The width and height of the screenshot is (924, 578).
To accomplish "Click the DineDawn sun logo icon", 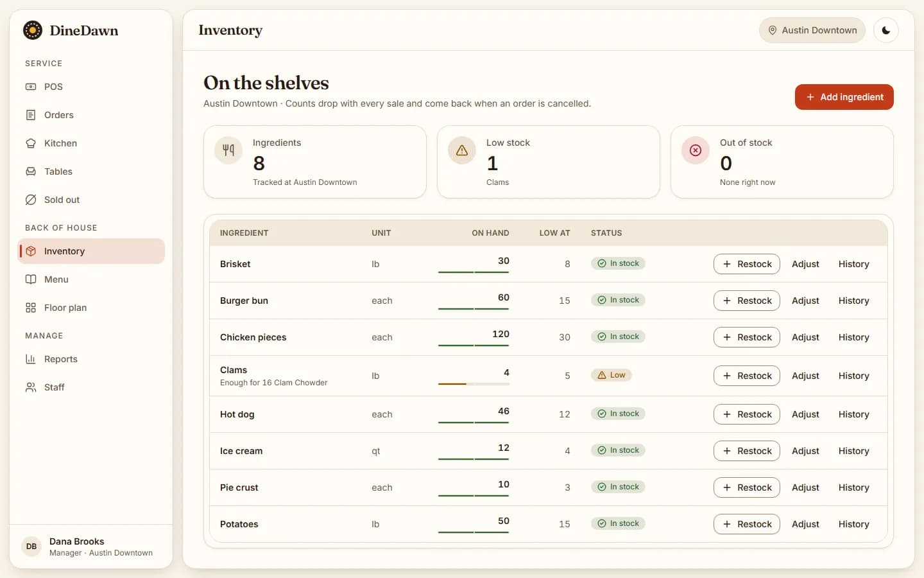I will (33, 30).
